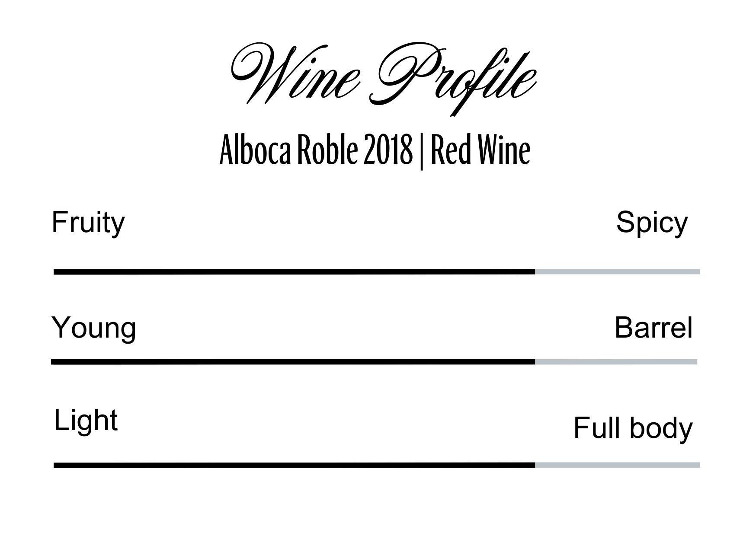The image size is (756, 536).
Task: Click gray unfilled part of Young–Barrel slider
Action: click(616, 362)
